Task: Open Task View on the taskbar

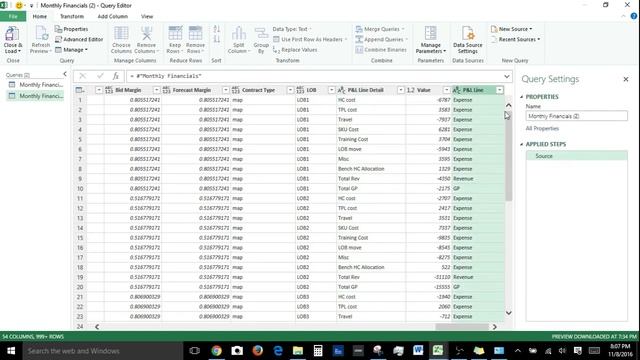Action: [x=194, y=351]
